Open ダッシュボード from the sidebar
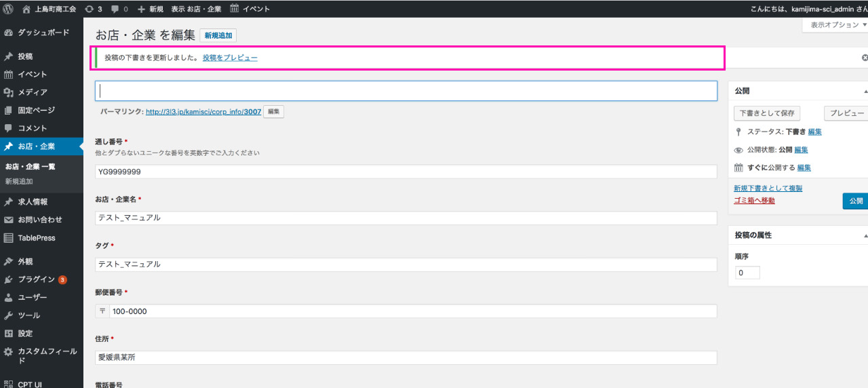Image resolution: width=868 pixels, height=388 pixels. click(x=43, y=33)
